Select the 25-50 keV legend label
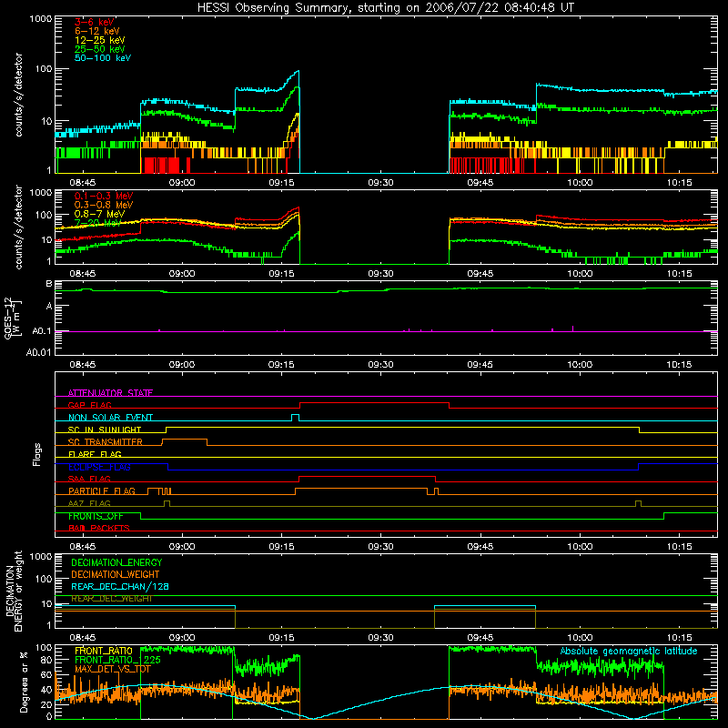This screenshot has width=728, height=728. (100, 49)
